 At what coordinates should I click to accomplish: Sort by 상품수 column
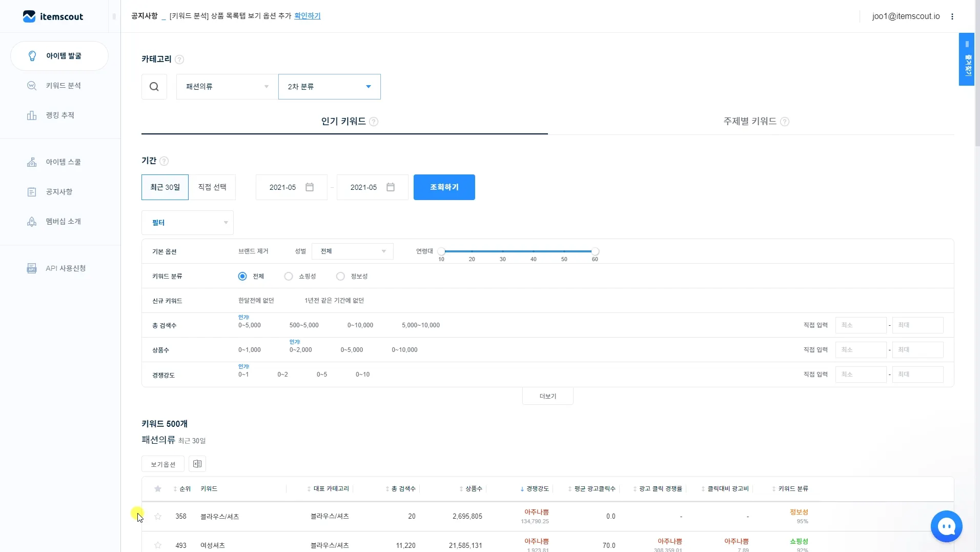point(471,489)
